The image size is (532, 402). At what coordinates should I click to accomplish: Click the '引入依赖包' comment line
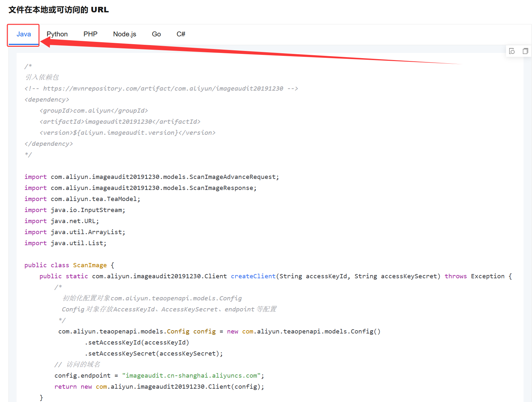point(42,77)
